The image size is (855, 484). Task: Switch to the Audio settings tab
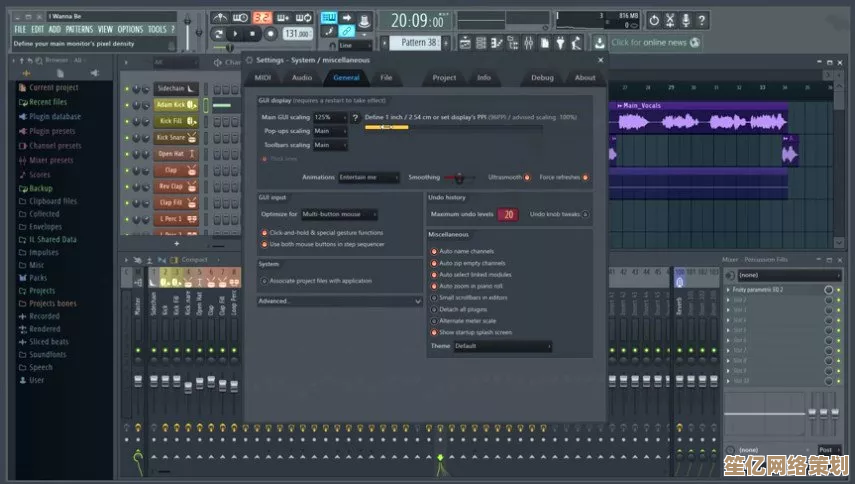[x=301, y=77]
